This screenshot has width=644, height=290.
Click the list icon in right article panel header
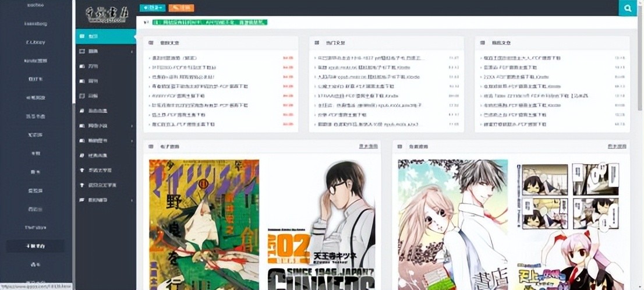(483, 43)
